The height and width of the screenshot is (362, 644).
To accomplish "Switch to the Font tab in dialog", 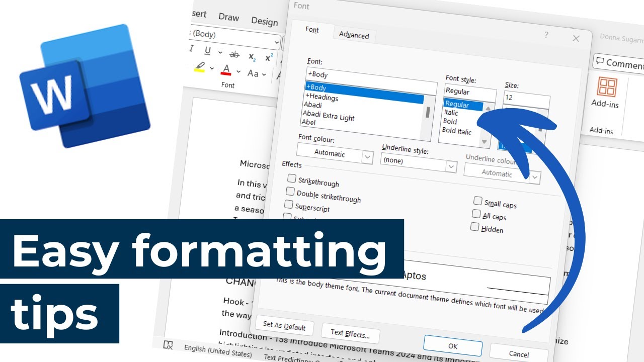I will click(x=312, y=30).
